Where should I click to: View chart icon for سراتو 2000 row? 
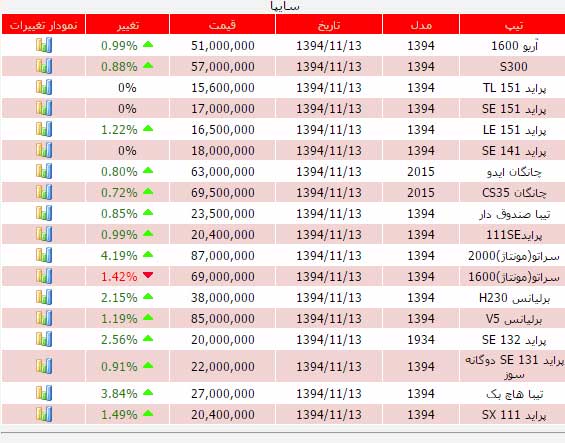click(x=44, y=255)
